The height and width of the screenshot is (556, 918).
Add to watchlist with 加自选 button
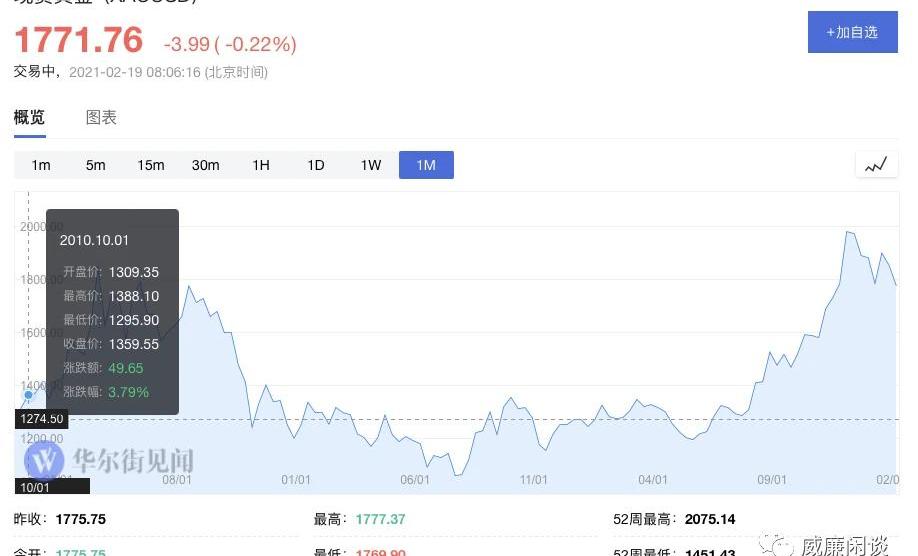[852, 32]
